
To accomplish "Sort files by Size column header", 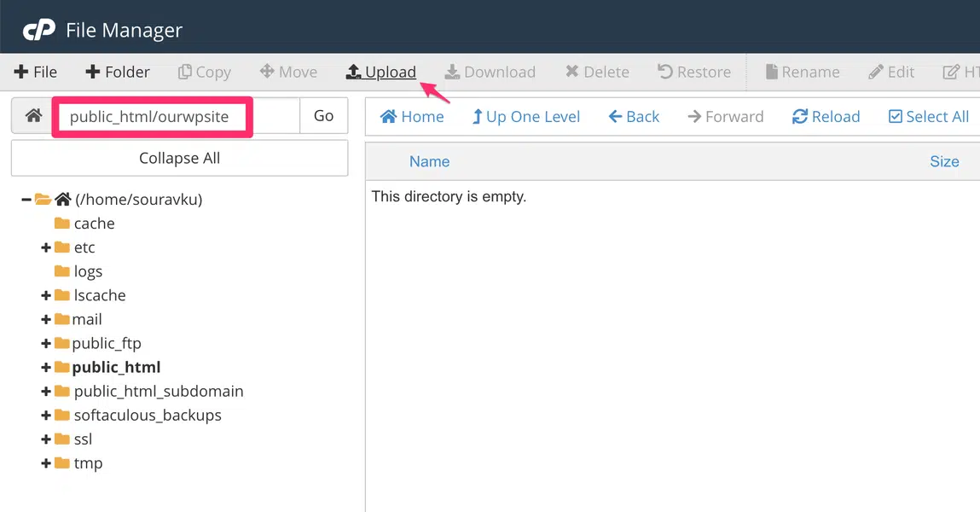I will (944, 161).
